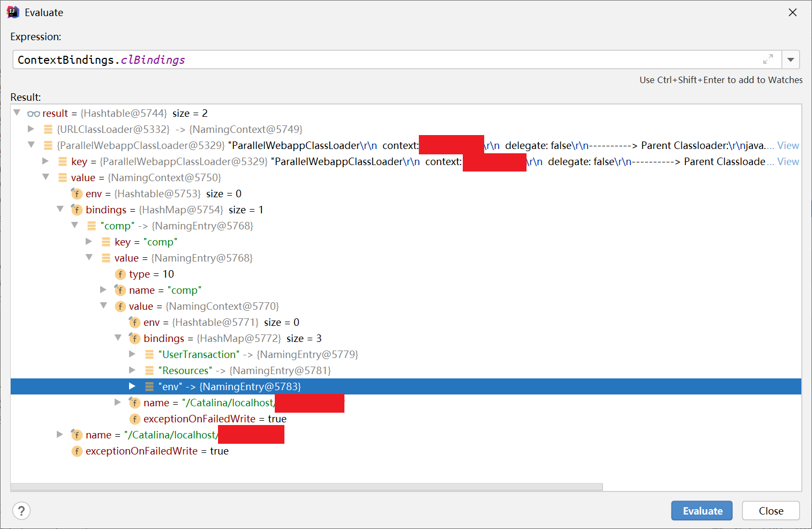
Task: Expand the "UserTransaction" entry
Action: tap(132, 354)
